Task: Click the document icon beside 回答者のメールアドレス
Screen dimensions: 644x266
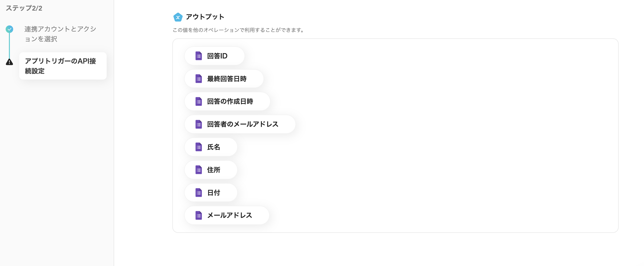Action: (199, 124)
